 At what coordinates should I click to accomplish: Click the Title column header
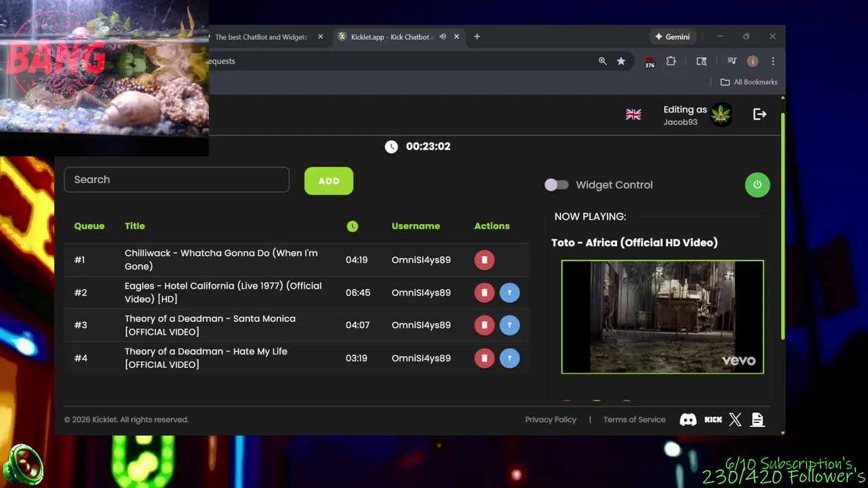pos(135,226)
